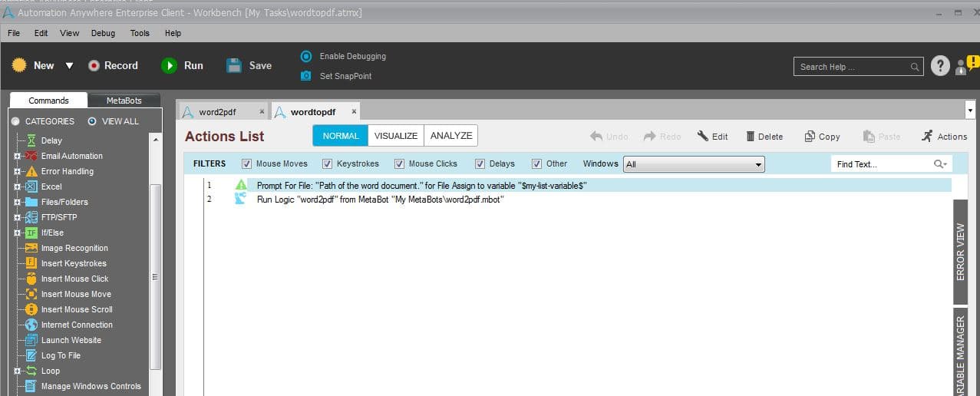This screenshot has height=396, width=980.
Task: Select the FTP/SFTP command icon
Action: point(31,217)
